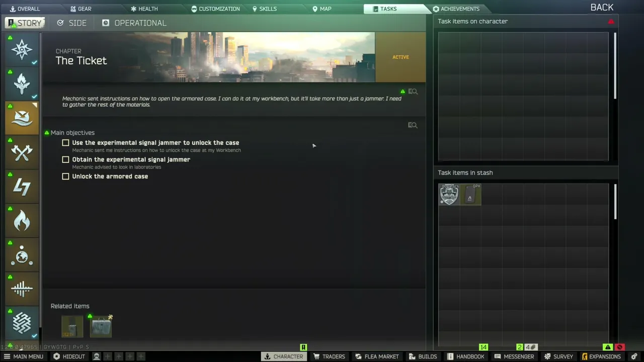Open the Traders screen
The image size is (644, 362).
(329, 356)
